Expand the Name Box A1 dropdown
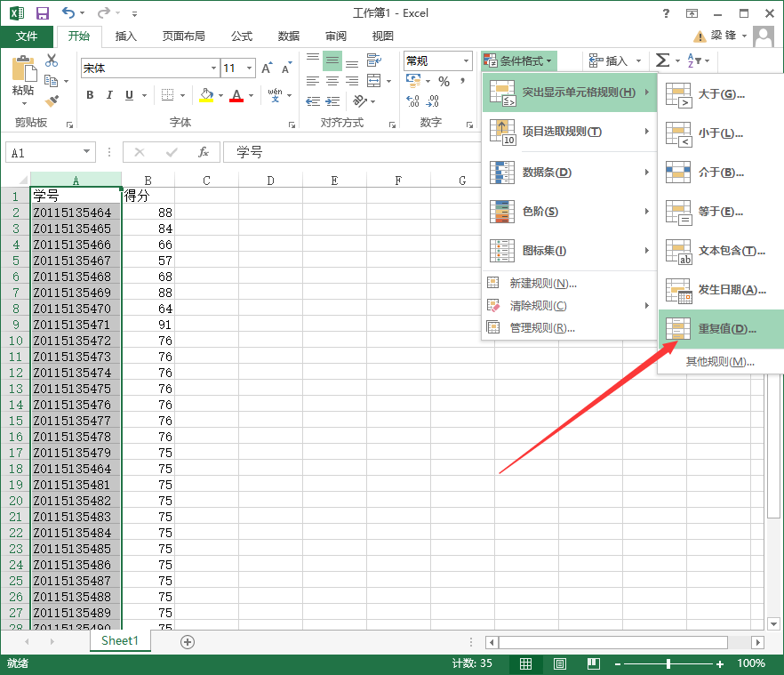 pos(86,151)
